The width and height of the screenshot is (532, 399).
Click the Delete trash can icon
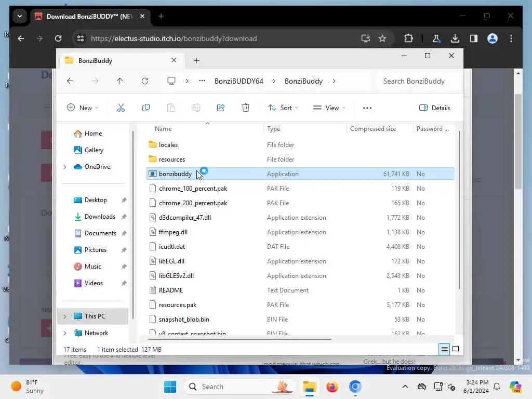click(246, 108)
